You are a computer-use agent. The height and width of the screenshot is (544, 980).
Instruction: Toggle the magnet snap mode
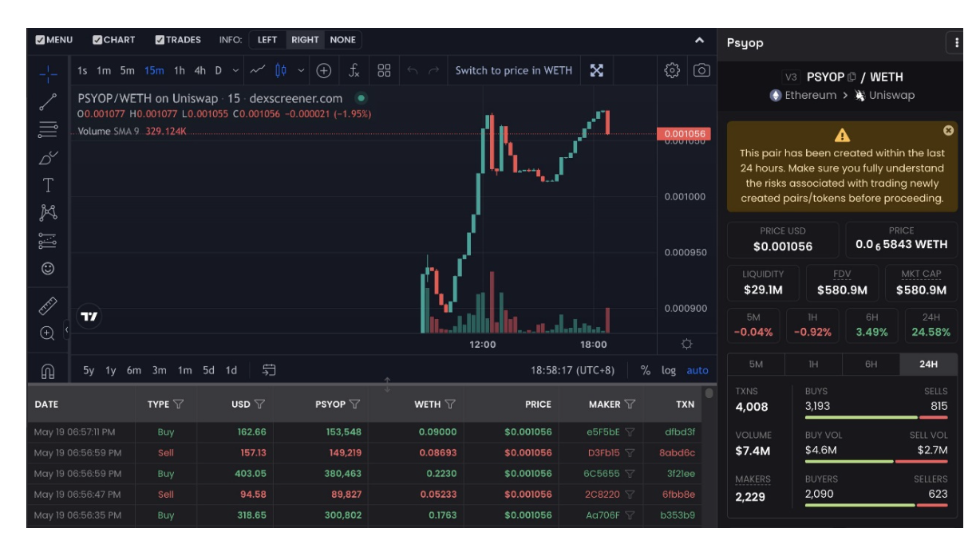point(48,371)
